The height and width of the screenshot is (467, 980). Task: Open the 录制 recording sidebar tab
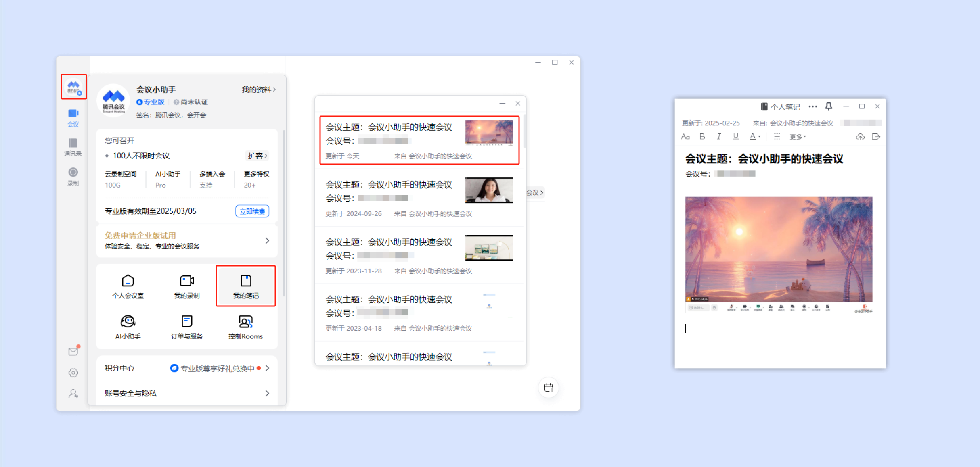pyautogui.click(x=73, y=177)
